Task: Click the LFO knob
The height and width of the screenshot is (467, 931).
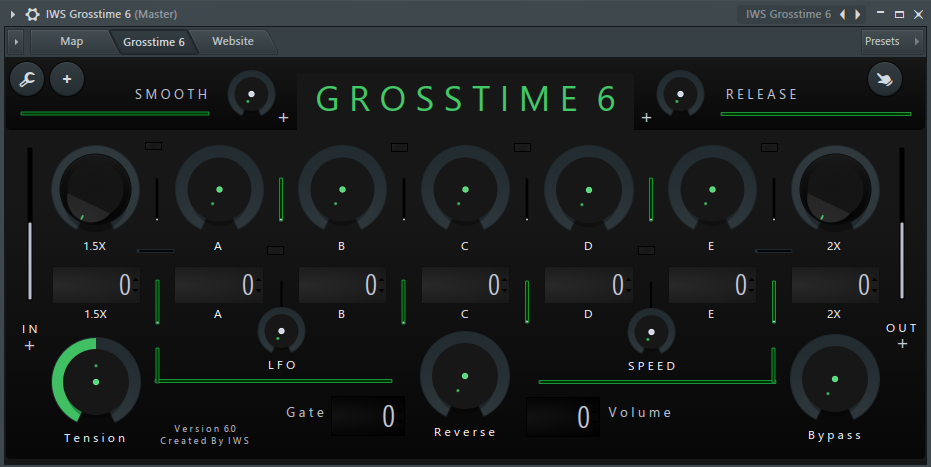Action: (x=281, y=331)
